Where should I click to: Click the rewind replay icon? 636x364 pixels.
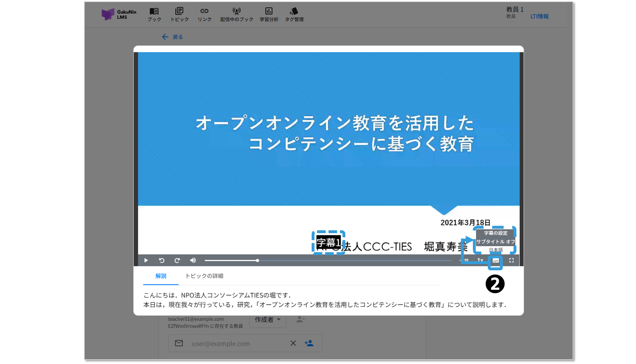162,260
